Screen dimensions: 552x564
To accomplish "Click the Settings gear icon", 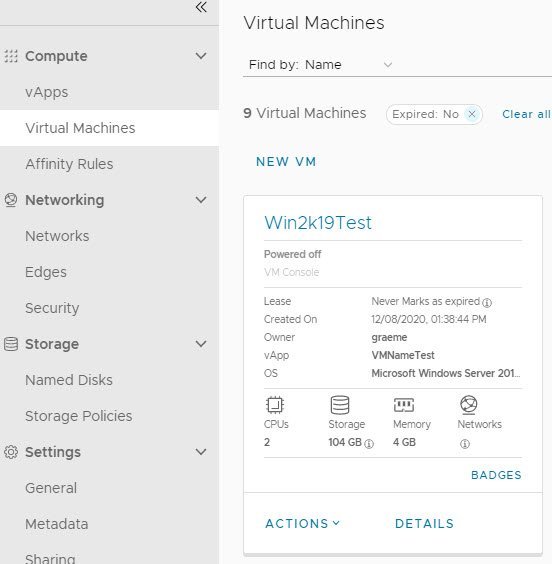I will [x=11, y=452].
